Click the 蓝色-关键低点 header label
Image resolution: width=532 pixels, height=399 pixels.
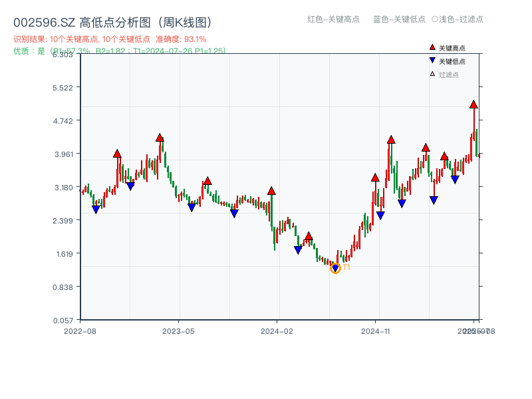(x=400, y=19)
